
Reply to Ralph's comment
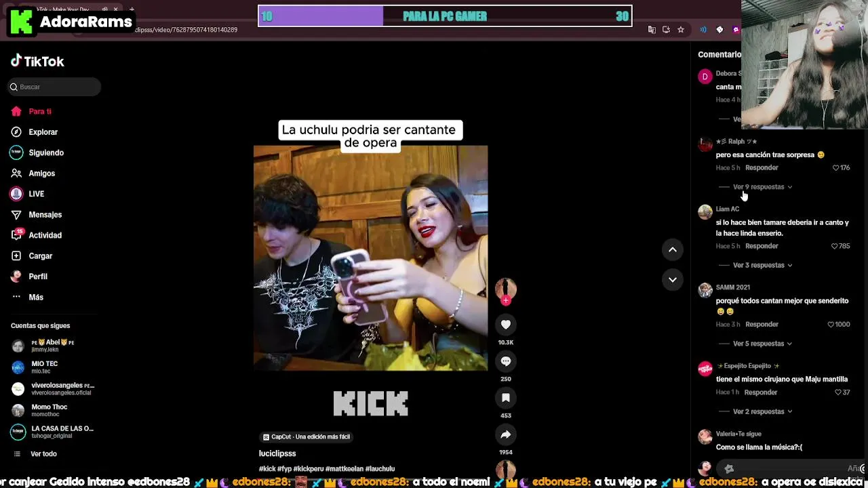point(762,167)
